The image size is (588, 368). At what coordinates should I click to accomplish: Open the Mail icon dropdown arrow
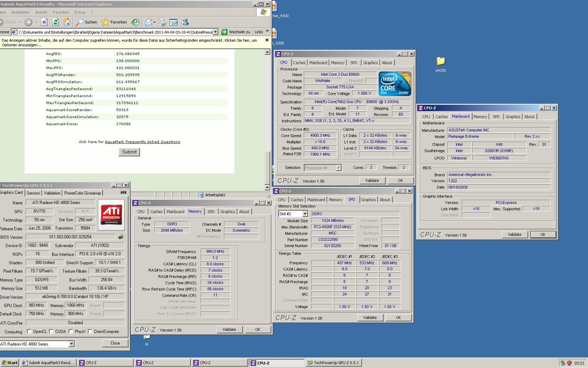154,22
